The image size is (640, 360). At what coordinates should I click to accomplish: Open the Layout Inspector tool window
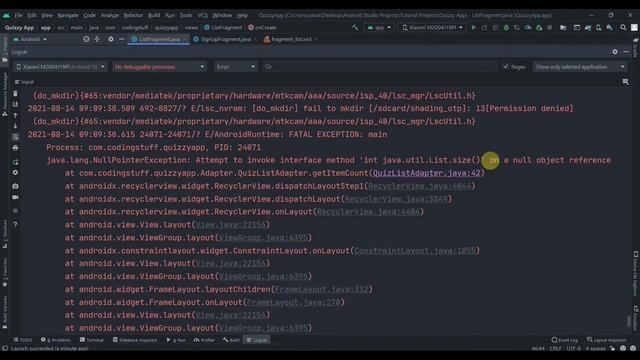click(607, 340)
